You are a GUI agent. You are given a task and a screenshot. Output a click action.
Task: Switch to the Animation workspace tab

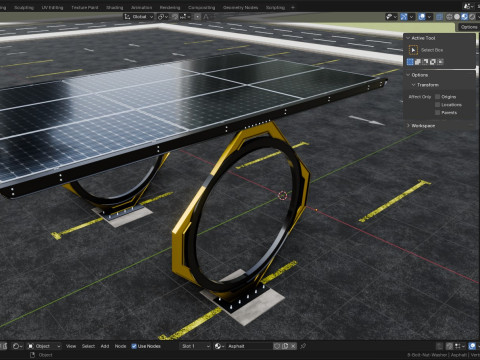(x=141, y=7)
